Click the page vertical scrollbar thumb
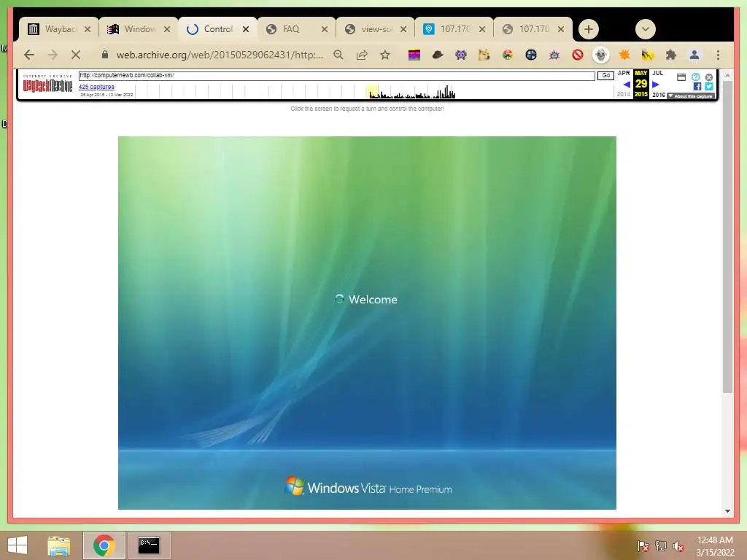 pyautogui.click(x=727, y=237)
